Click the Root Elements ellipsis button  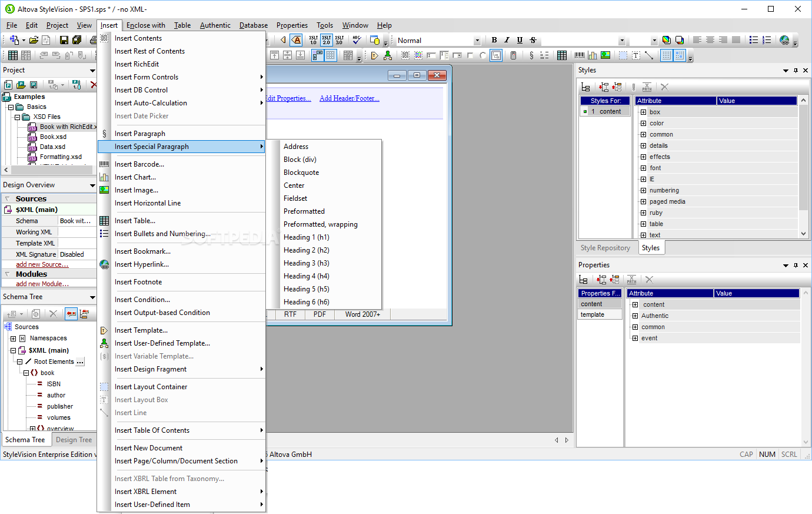[x=80, y=362]
